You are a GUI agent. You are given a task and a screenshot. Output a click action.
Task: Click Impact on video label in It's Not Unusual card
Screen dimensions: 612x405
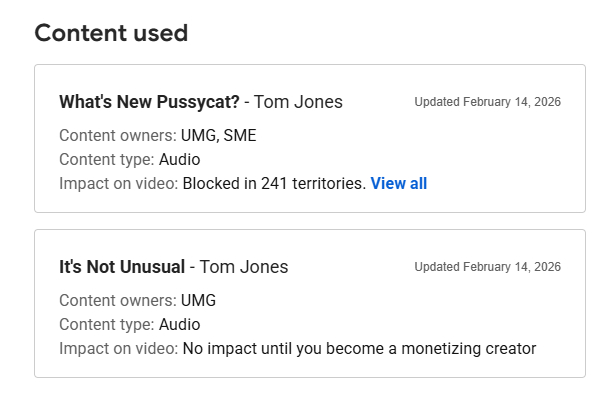tap(118, 349)
